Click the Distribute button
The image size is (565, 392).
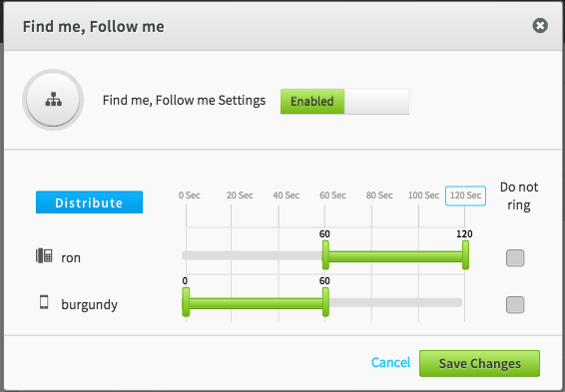[90, 202]
